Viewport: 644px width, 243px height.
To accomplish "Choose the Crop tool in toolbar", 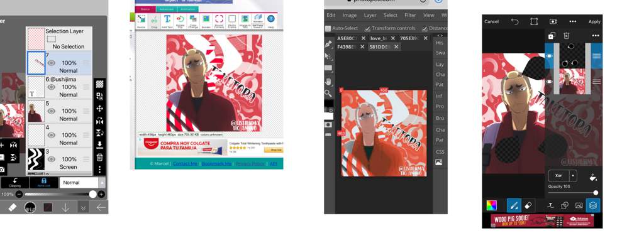I will point(154,21).
